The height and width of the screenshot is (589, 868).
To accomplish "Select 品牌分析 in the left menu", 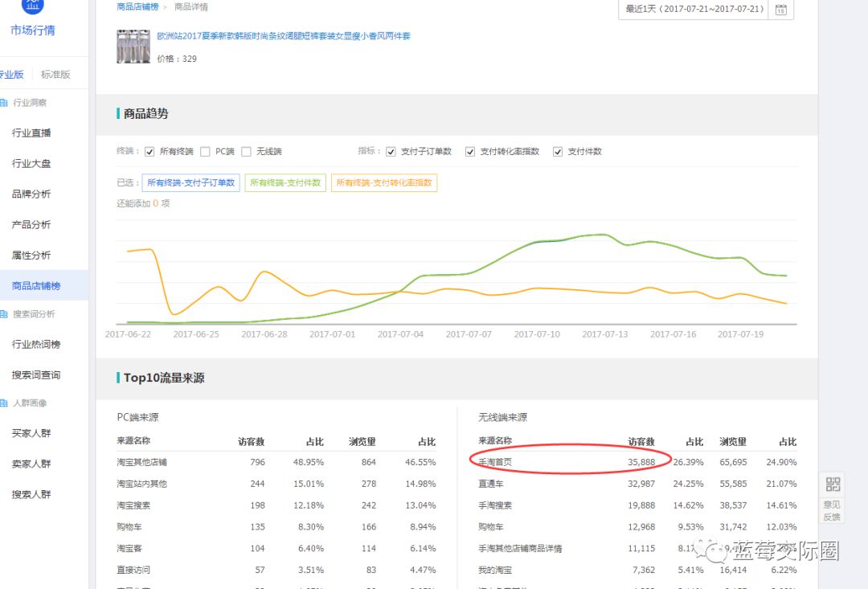I will 30,194.
